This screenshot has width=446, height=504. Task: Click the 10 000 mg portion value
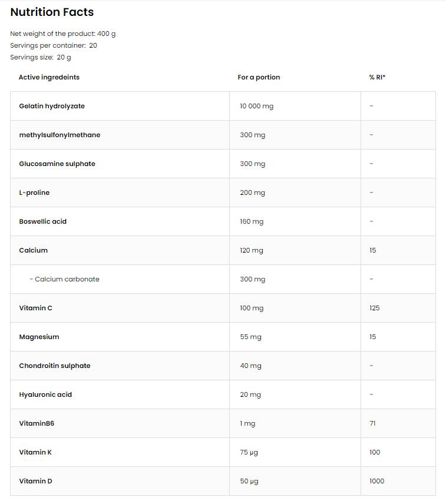click(257, 106)
